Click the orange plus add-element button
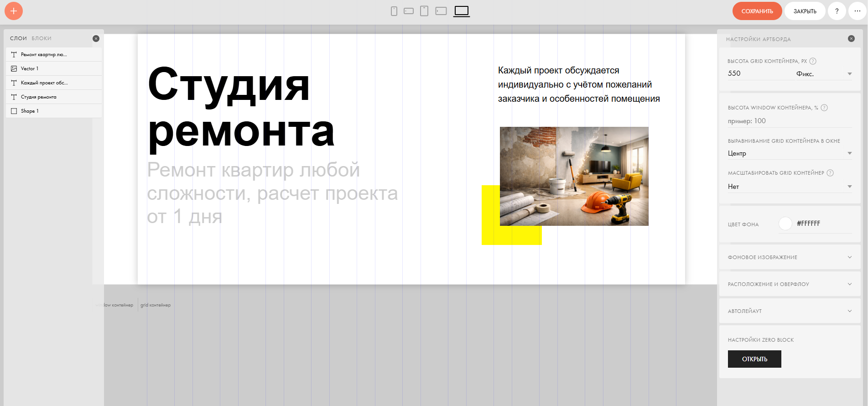868x406 pixels. click(14, 11)
